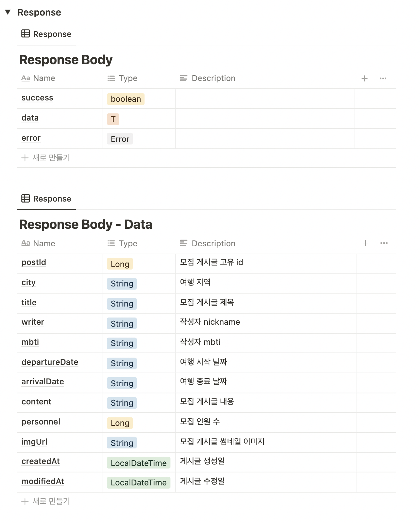Click the orange T tag for data
420x523 pixels.
pyautogui.click(x=113, y=119)
